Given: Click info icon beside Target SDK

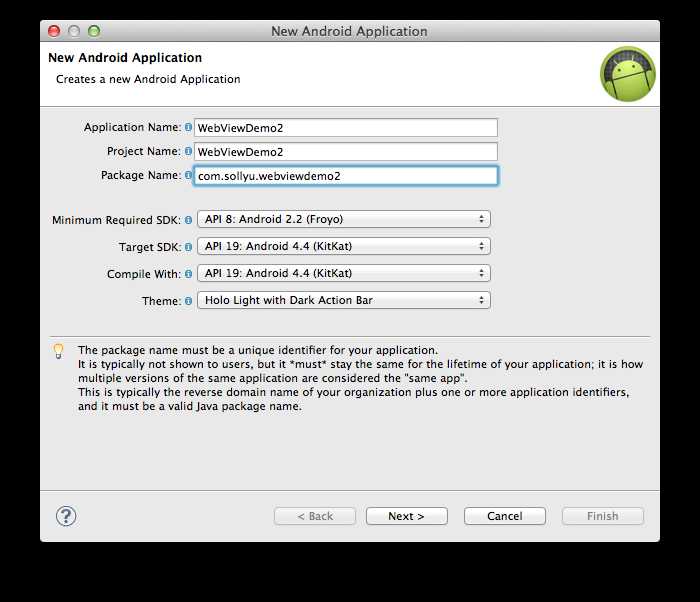Looking at the screenshot, I should click(x=188, y=247).
